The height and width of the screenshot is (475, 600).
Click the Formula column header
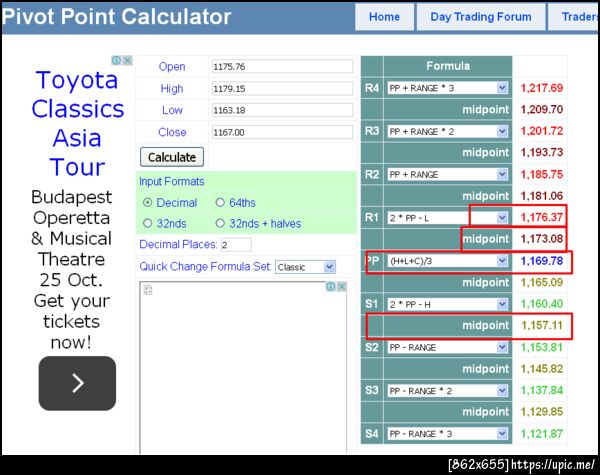coord(448,66)
